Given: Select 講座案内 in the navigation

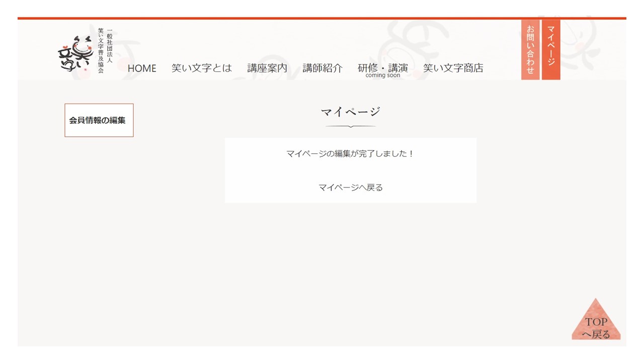Looking at the screenshot, I should (x=267, y=68).
